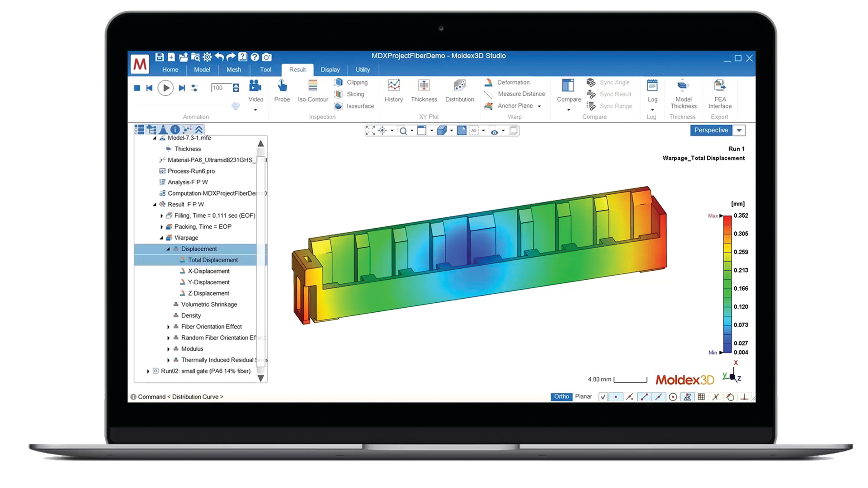Screen dimensions: 868x488
Task: Select the Probe inspection tool
Action: (282, 90)
